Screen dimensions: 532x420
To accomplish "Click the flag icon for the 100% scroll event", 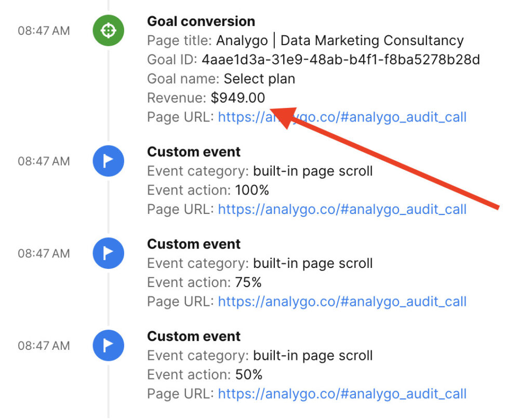I will [108, 161].
